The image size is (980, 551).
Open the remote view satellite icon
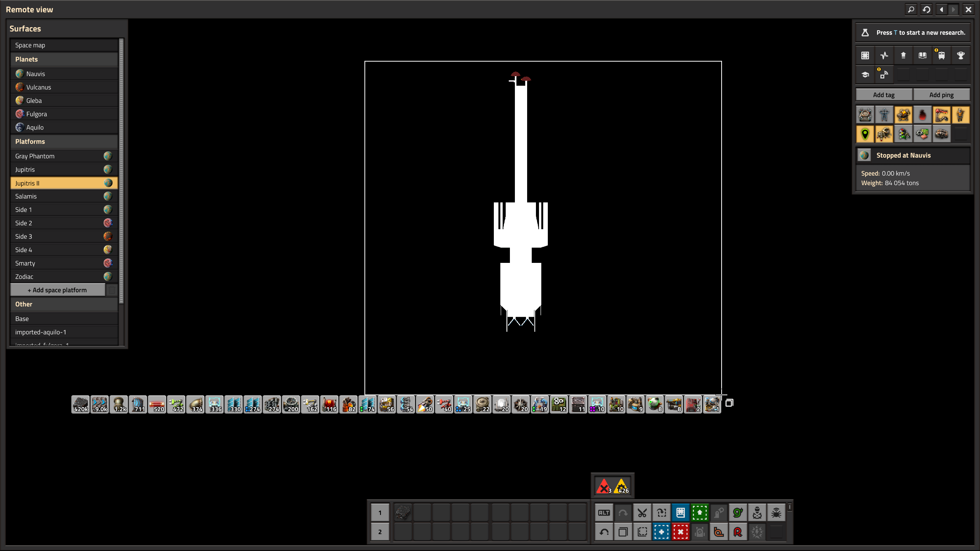884,75
